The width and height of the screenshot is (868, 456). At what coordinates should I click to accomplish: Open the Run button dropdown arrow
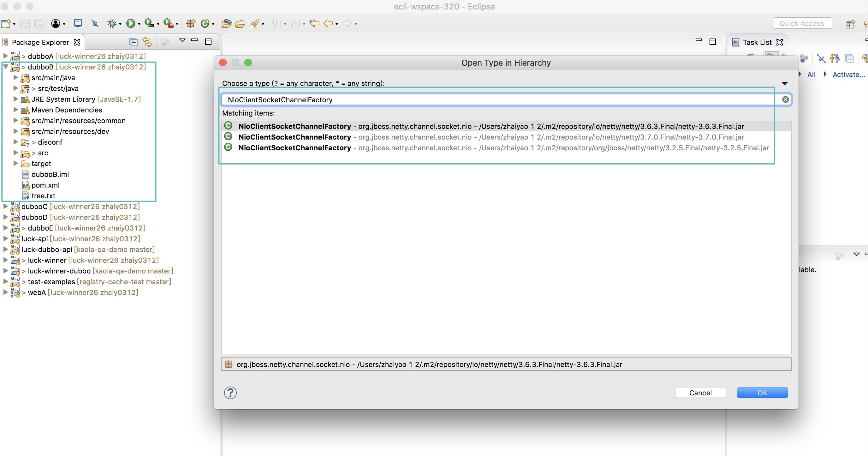point(139,24)
